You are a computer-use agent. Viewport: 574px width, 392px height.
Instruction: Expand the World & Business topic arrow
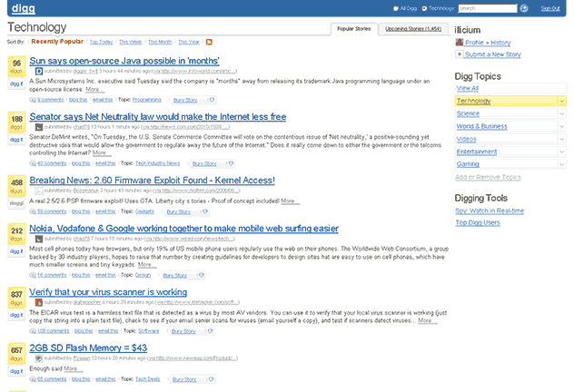click(561, 126)
